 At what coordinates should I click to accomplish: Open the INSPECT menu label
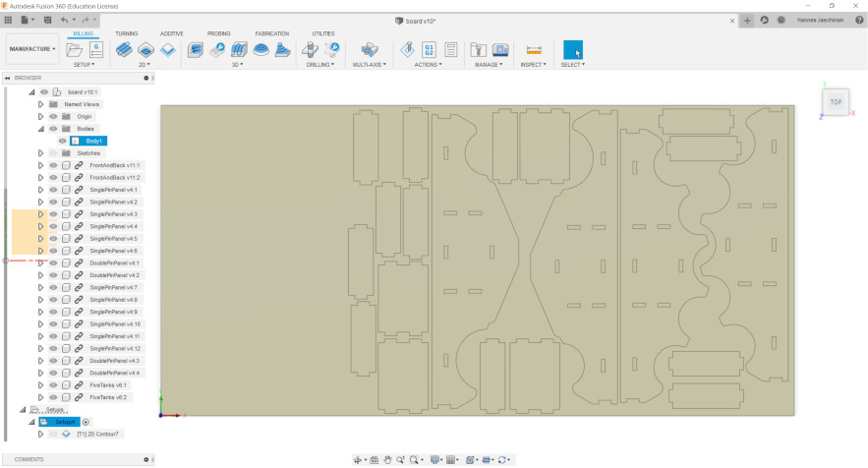click(x=533, y=65)
